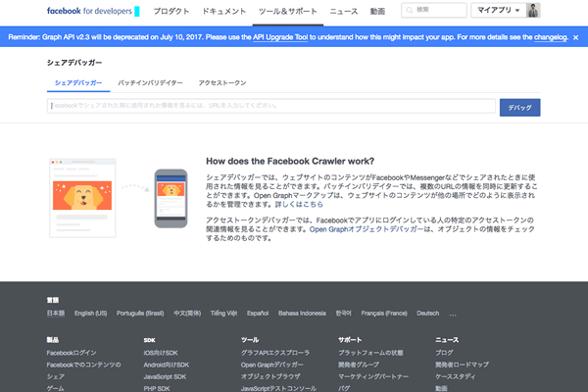The image size is (588, 392).
Task: Choose Bahasa Indonesia language
Action: pyautogui.click(x=302, y=314)
